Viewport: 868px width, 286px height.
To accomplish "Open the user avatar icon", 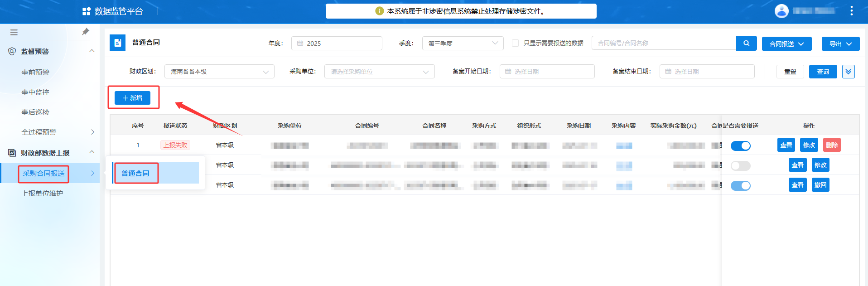I will pyautogui.click(x=781, y=11).
